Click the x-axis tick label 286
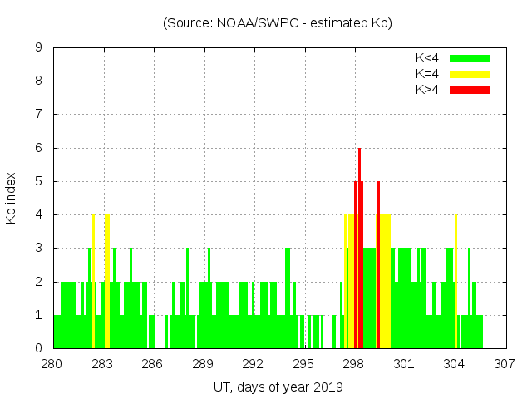The height and width of the screenshot is (399, 532). click(153, 363)
